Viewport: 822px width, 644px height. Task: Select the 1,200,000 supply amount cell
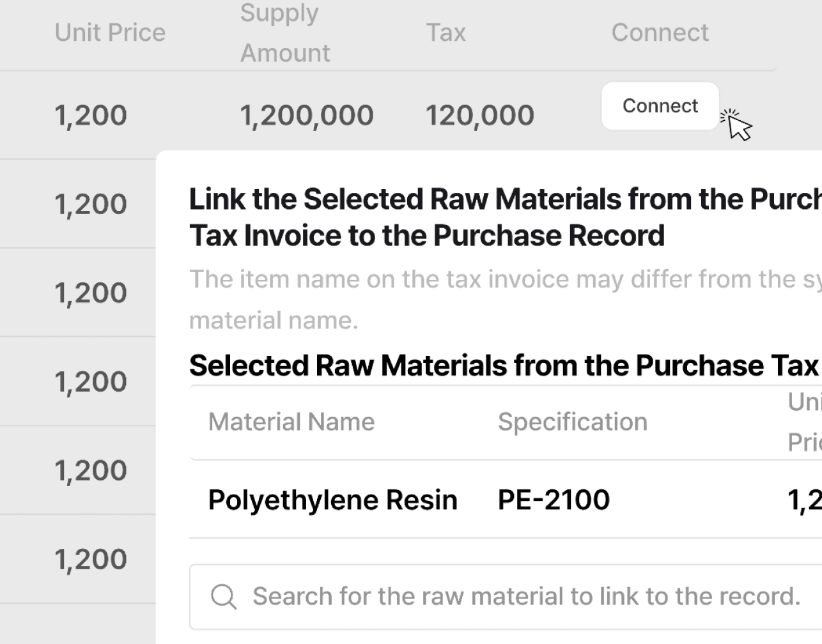306,116
